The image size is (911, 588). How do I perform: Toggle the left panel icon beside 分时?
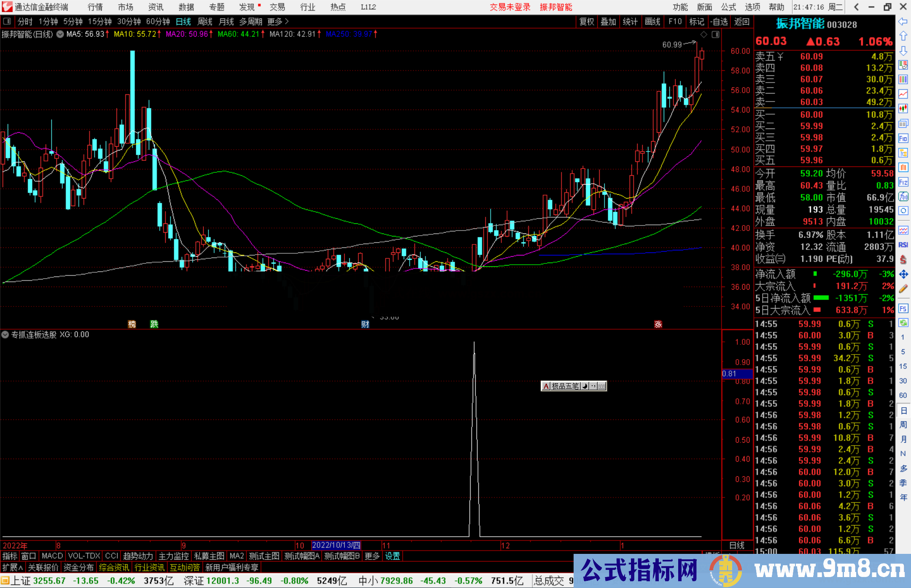[7, 21]
